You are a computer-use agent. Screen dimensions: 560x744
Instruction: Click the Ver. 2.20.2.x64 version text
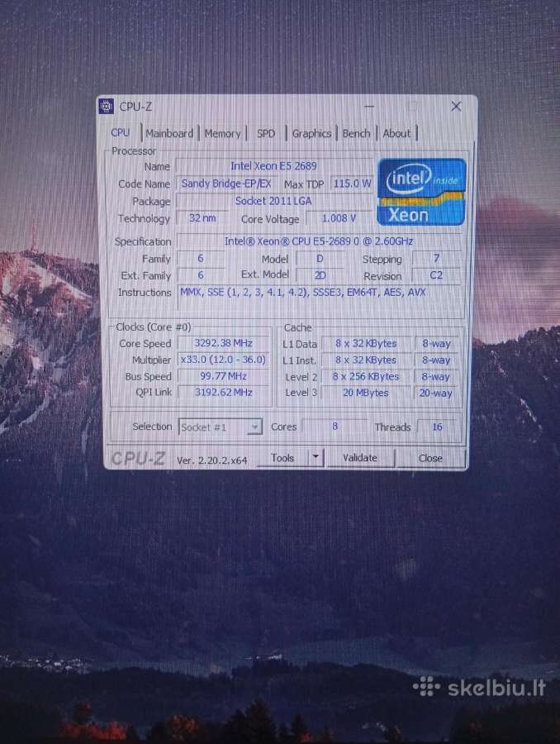pos(212,460)
